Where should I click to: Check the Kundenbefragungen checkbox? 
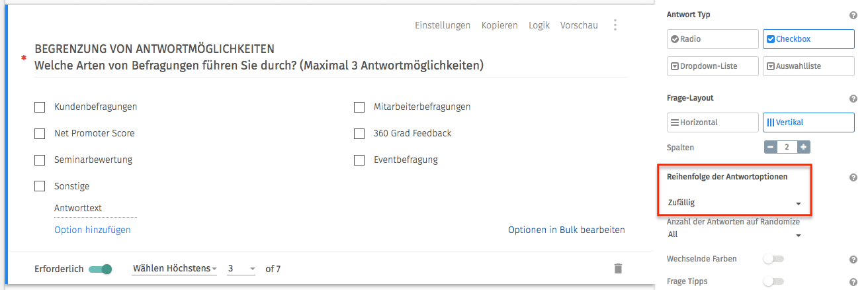[40, 107]
